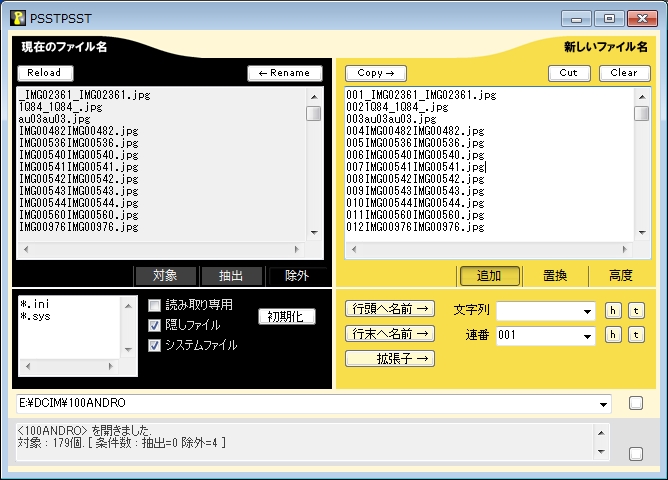Viewport: 668px width, 480px height.
Task: Switch to the 除外 tab
Action: [x=297, y=276]
